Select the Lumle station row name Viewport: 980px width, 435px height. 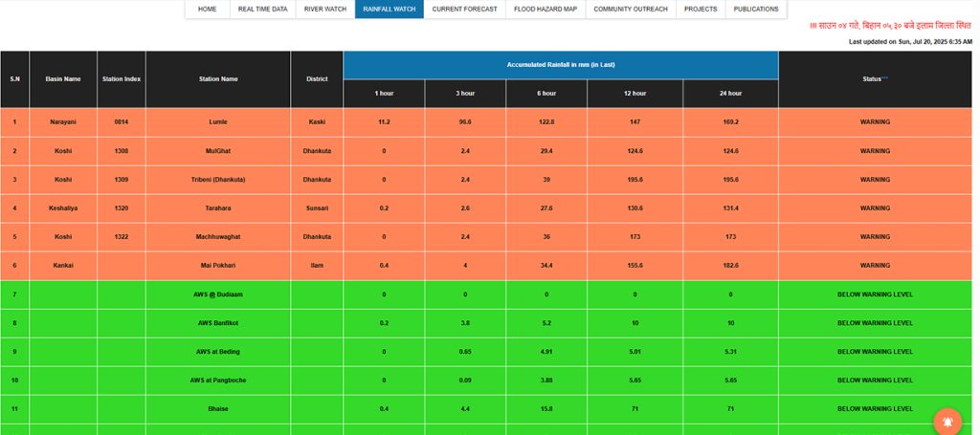pos(218,122)
